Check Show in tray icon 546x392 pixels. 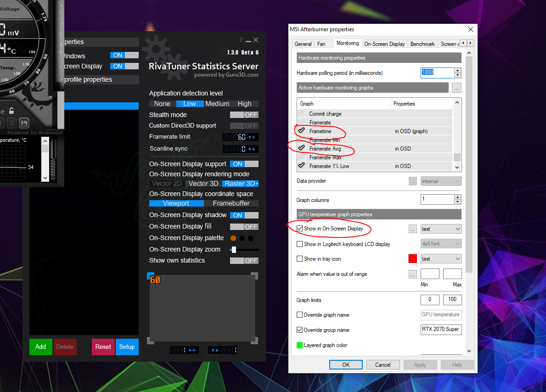[x=299, y=259]
